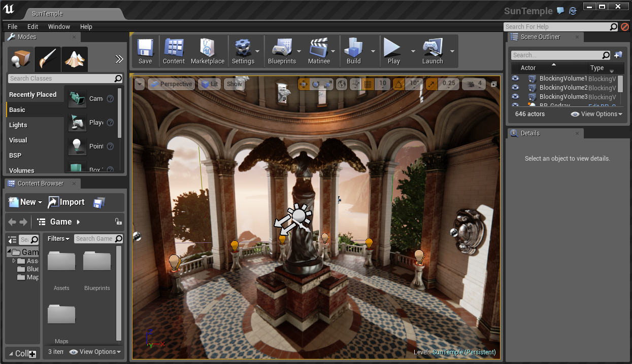Open the grid snap value 10 dropdown
Image resolution: width=632 pixels, height=364 pixels.
pyautogui.click(x=383, y=84)
